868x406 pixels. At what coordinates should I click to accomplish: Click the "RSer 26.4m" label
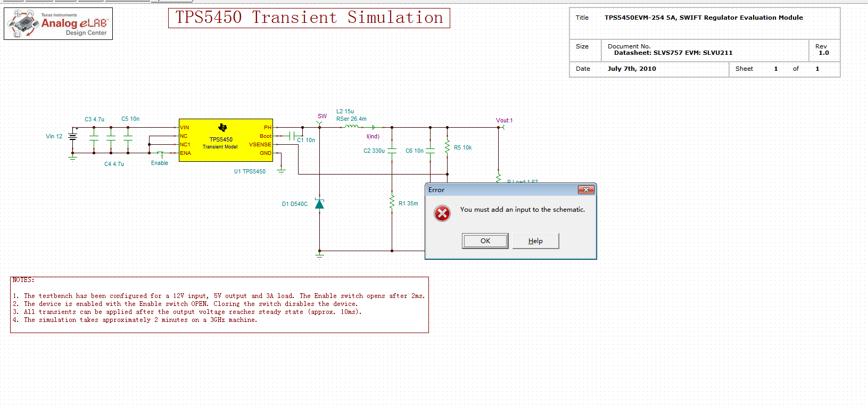point(351,119)
